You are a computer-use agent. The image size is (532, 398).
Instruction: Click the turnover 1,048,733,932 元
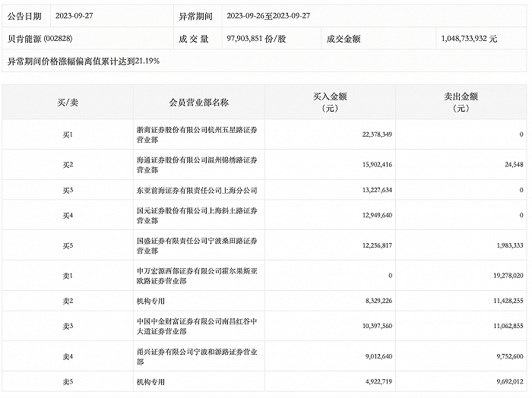pos(469,39)
